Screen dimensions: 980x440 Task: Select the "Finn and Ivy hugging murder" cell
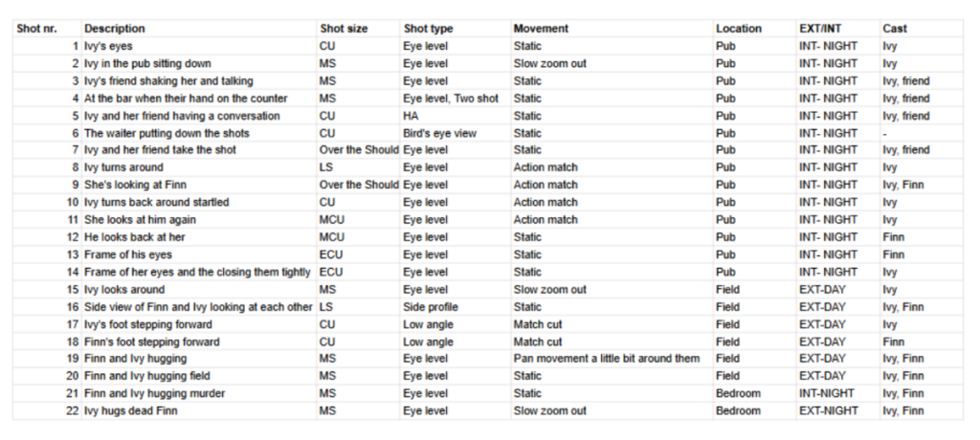coord(154,394)
